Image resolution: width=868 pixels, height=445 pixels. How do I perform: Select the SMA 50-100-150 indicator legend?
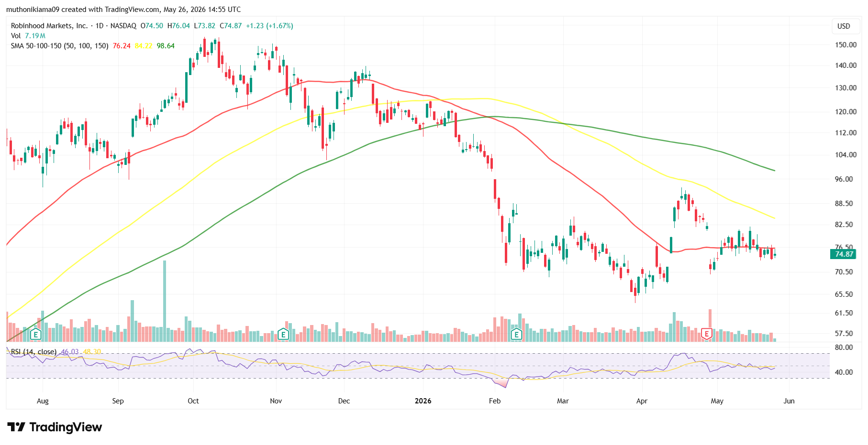click(x=59, y=46)
